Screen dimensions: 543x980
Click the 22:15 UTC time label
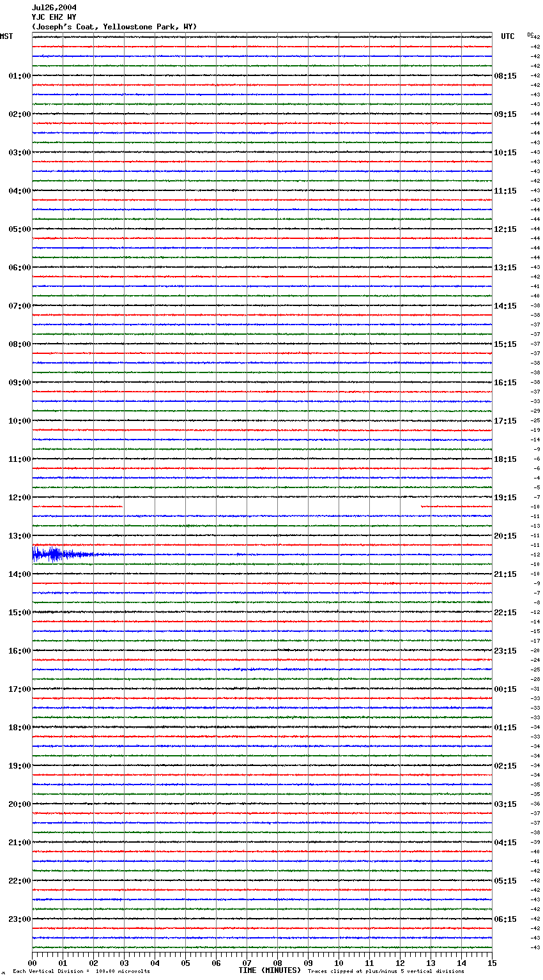point(505,613)
